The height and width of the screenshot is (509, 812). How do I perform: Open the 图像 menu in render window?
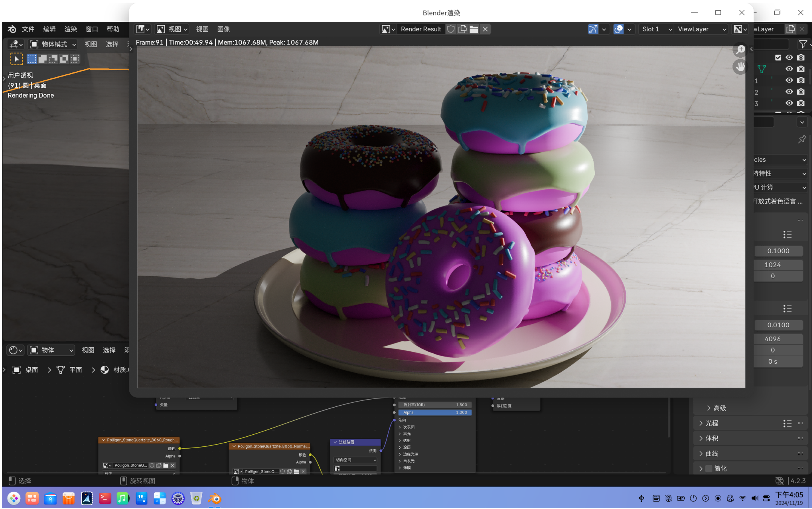224,29
